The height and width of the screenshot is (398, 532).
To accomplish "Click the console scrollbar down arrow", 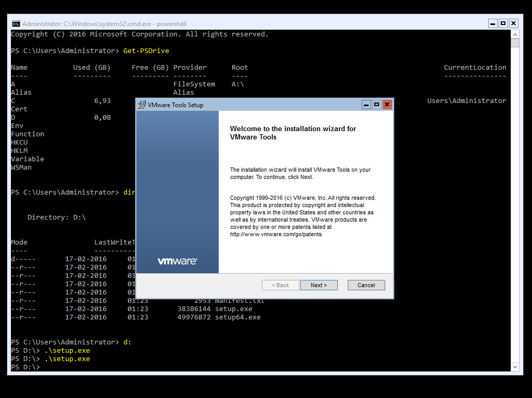I will (x=515, y=367).
